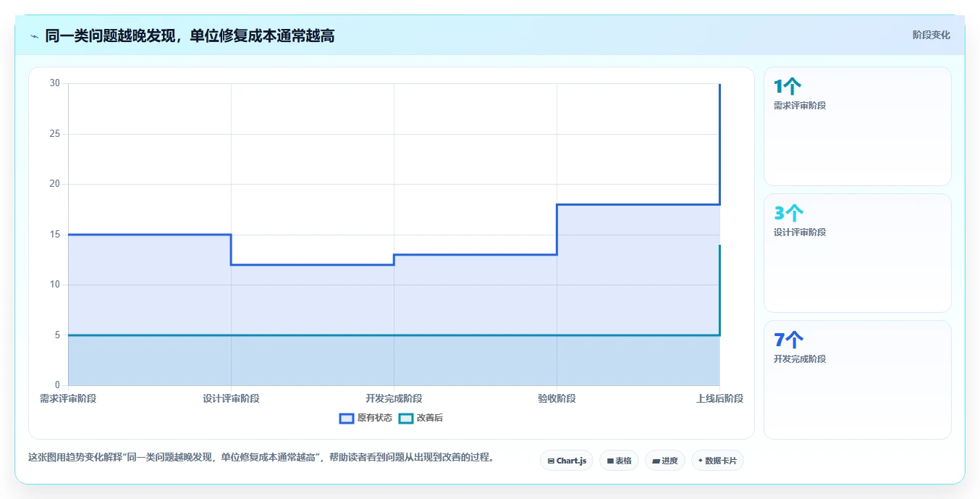
Task: Click the y-axis value 25
Action: click(x=55, y=134)
